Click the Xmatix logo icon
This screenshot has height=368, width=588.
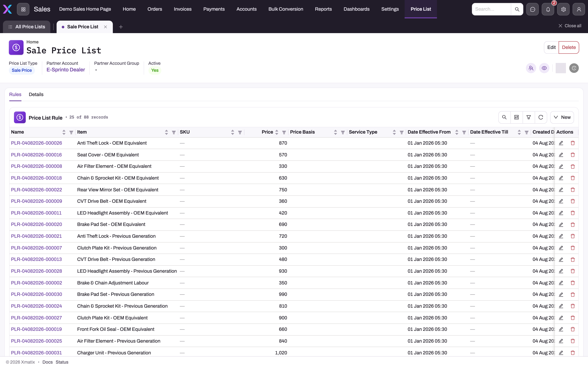(7, 9)
